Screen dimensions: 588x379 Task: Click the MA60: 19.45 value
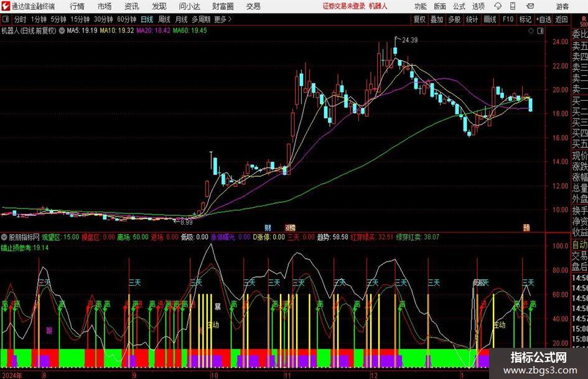tap(190, 30)
